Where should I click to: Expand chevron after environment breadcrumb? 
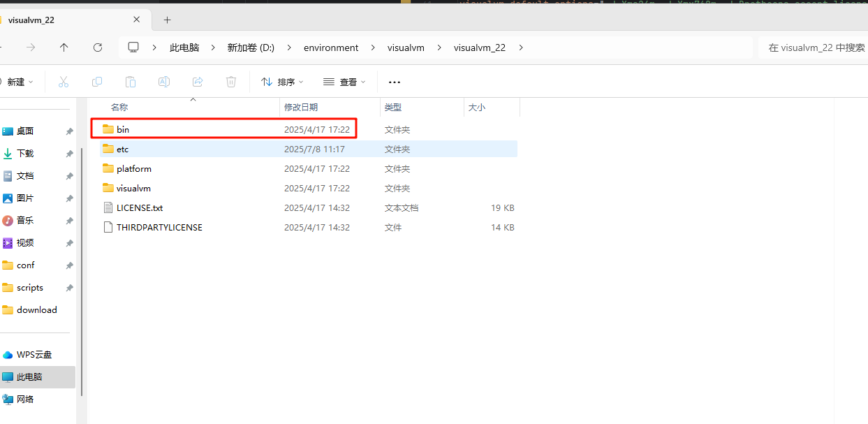coord(373,47)
